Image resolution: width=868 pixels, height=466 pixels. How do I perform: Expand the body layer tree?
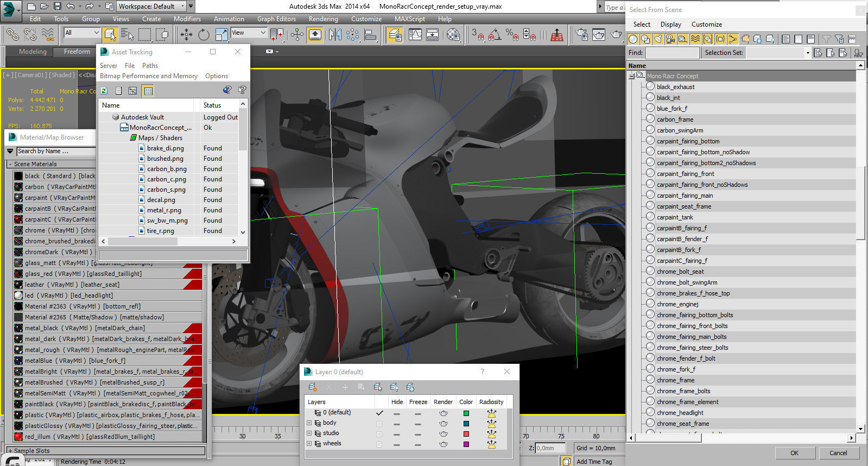[309, 423]
